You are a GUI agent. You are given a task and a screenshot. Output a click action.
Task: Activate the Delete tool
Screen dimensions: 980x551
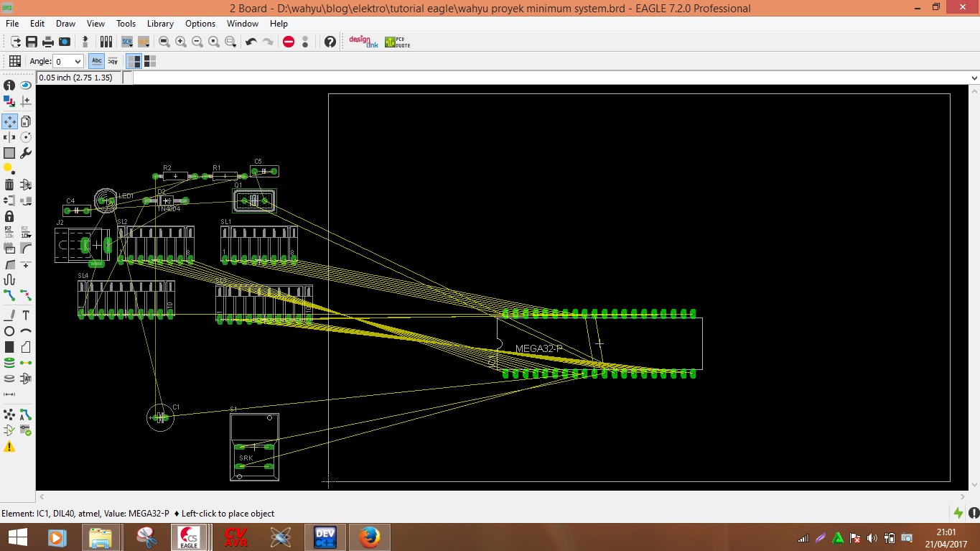[x=9, y=184]
